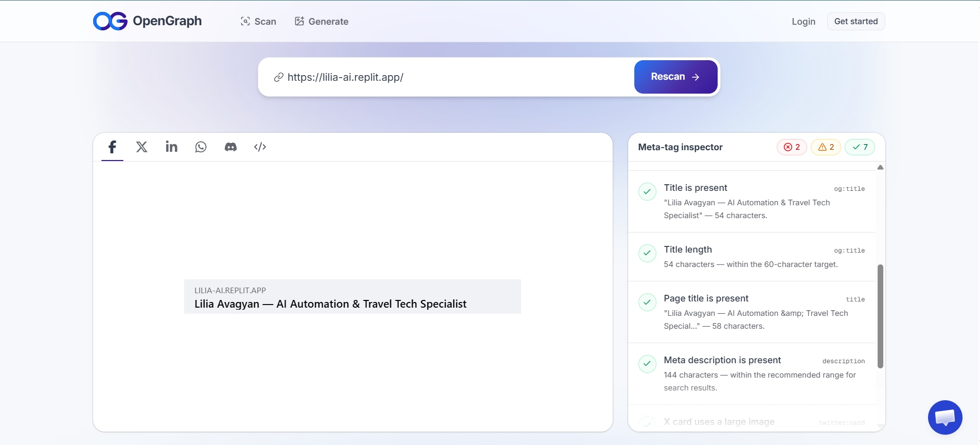Image resolution: width=980 pixels, height=445 pixels.
Task: Open the Facebook preview tab
Action: pos(112,147)
